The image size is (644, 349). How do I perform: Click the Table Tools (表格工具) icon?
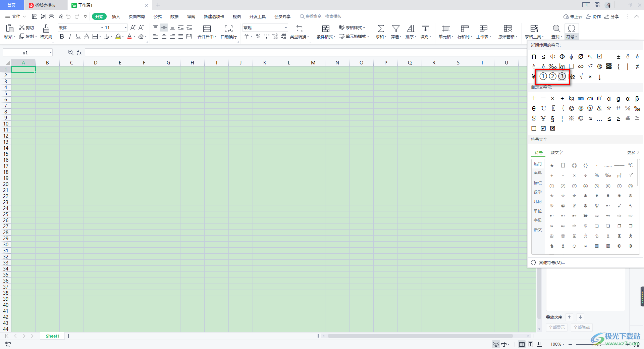pyautogui.click(x=534, y=29)
